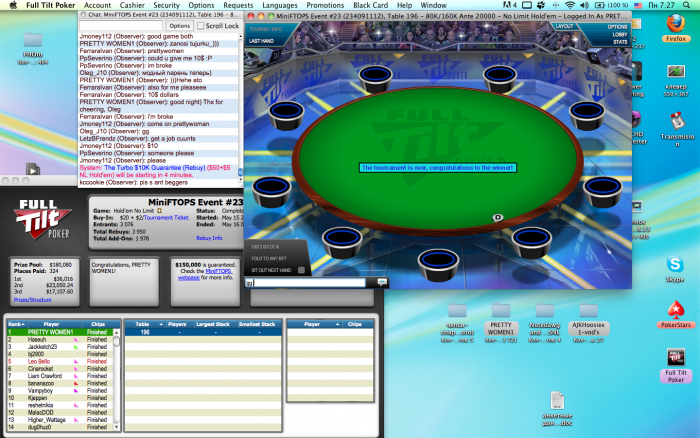Sort tables list by Table column header
700x438 pixels.
pos(144,324)
